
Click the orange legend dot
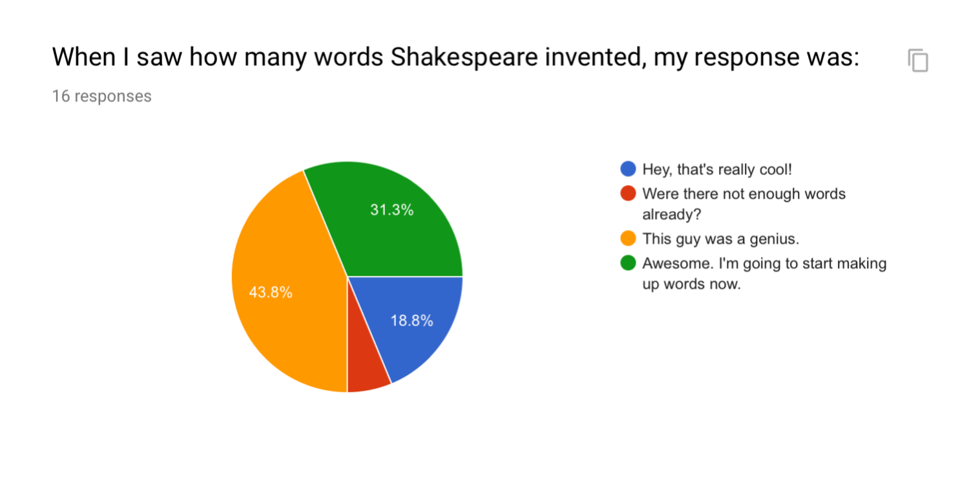628,239
